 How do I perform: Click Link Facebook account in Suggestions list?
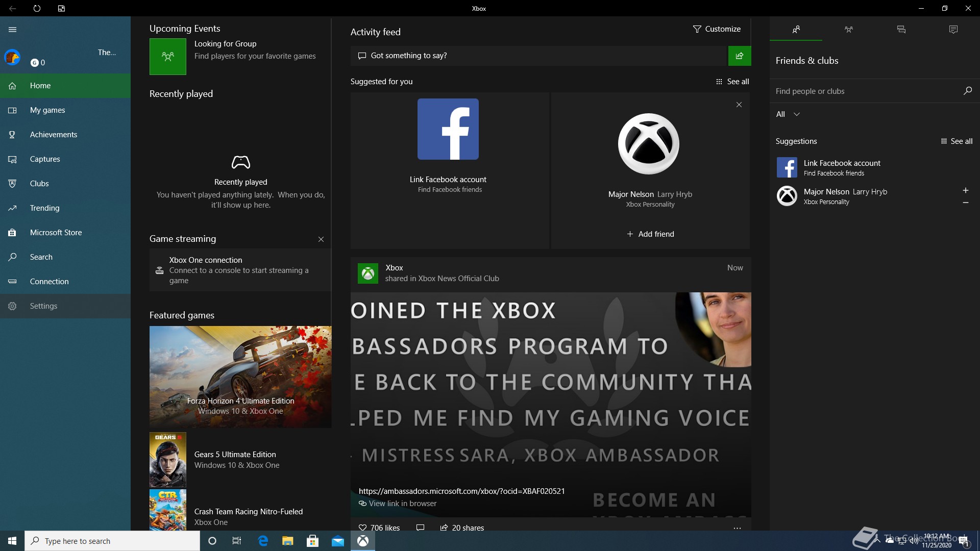875,167
